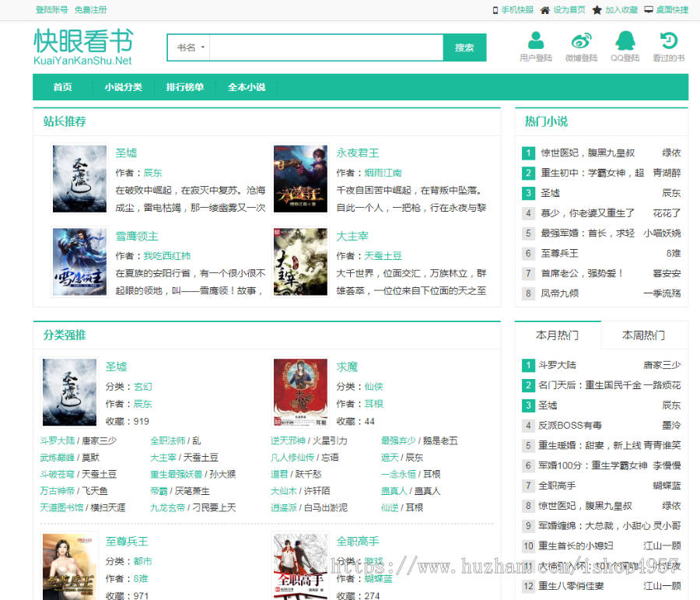Open 全职高手 book cover thumbnail

(x=300, y=566)
